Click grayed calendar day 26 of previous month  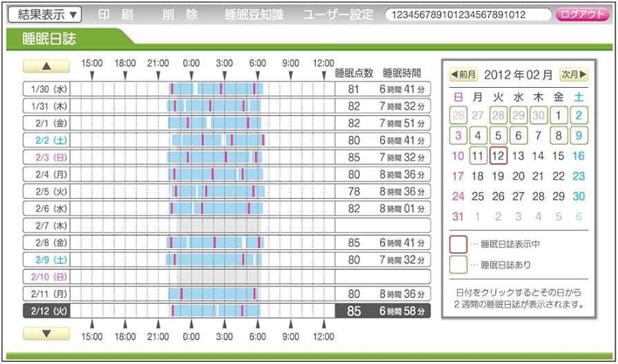(458, 115)
